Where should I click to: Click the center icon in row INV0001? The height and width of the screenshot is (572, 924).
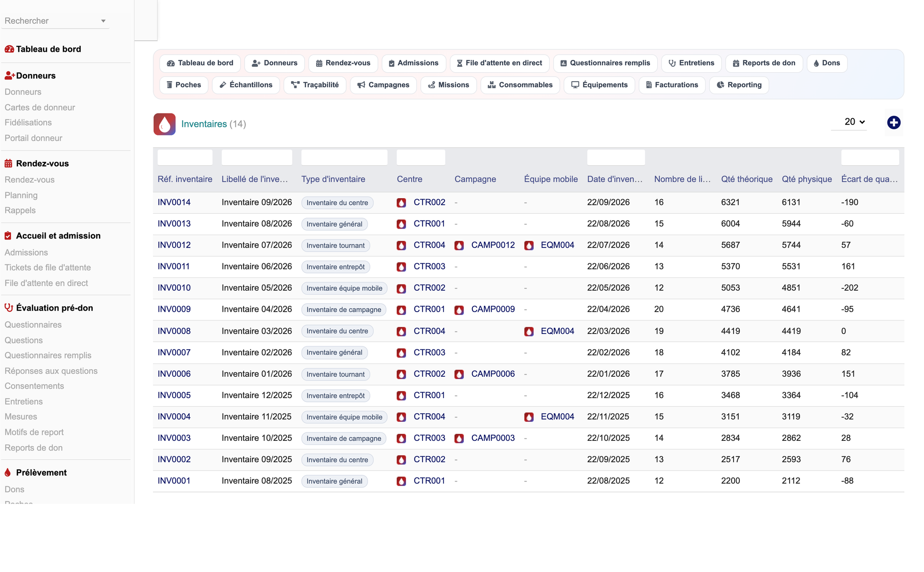point(401,481)
